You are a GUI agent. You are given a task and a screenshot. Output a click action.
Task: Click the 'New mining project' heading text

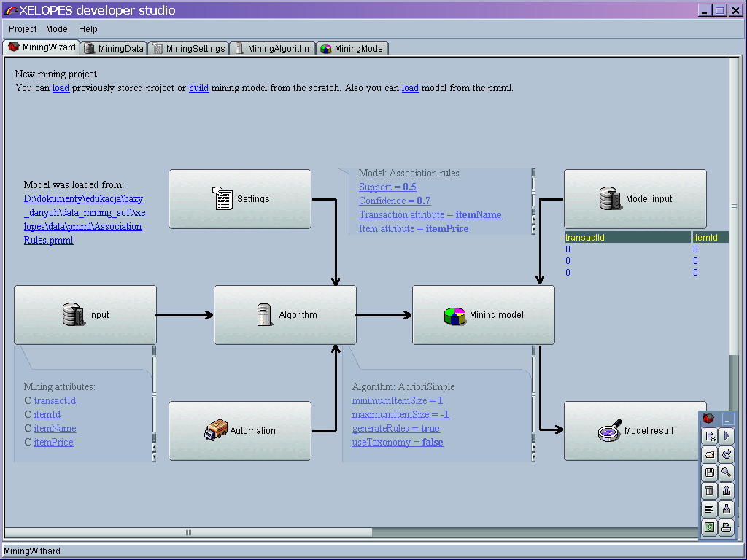pos(55,74)
